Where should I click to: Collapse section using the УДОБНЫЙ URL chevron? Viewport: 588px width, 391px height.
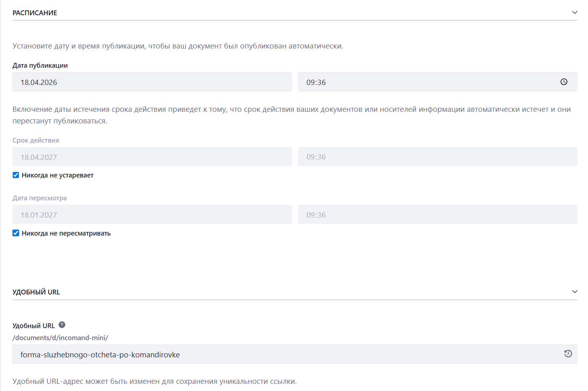point(574,292)
